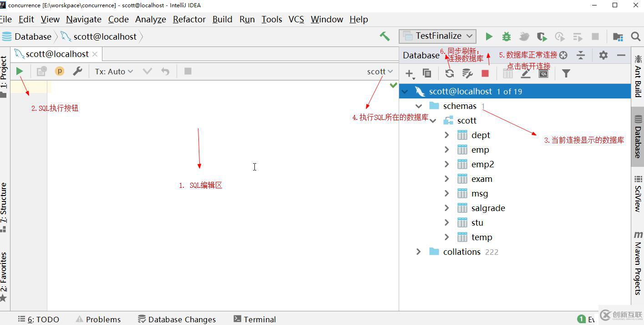
Task: Expand exam table node
Action: 447,179
